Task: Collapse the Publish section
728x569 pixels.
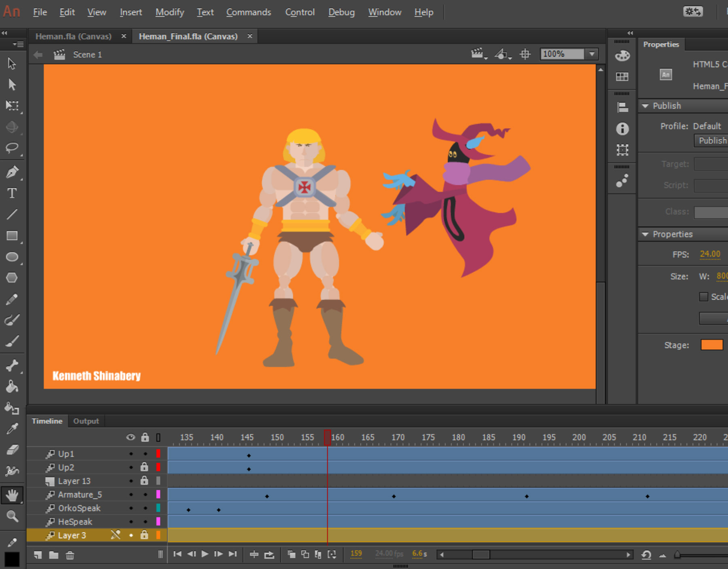Action: [x=645, y=106]
